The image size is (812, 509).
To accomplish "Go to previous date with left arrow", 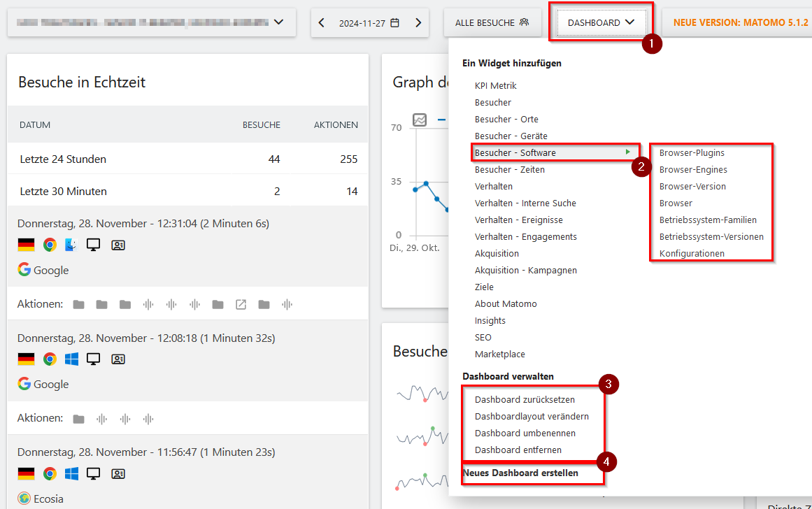I will 321,23.
